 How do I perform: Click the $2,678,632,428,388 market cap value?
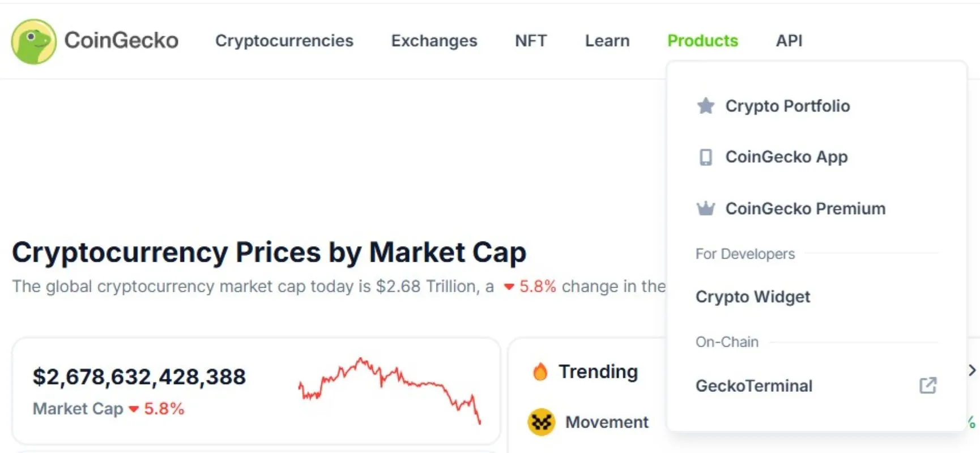click(139, 377)
